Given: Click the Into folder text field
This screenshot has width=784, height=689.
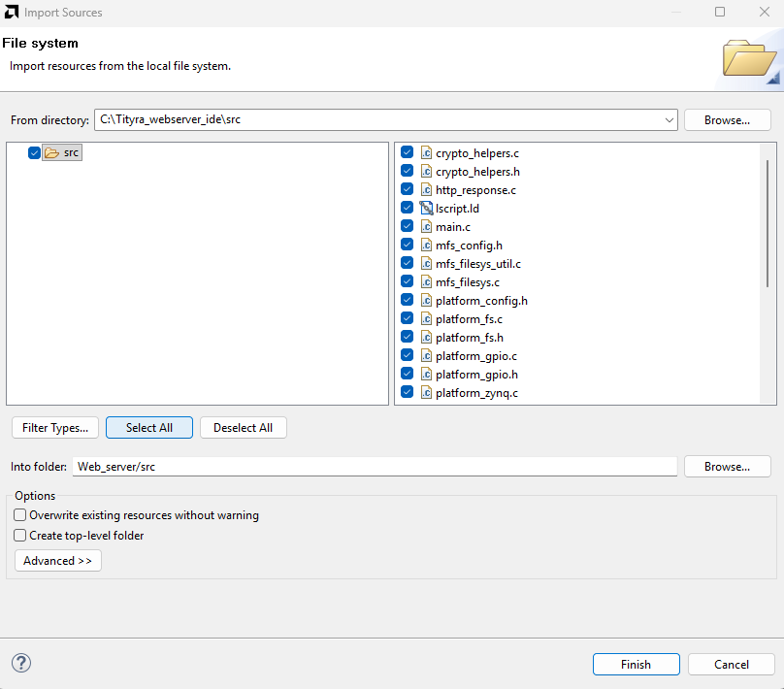Looking at the screenshot, I should click(x=374, y=467).
